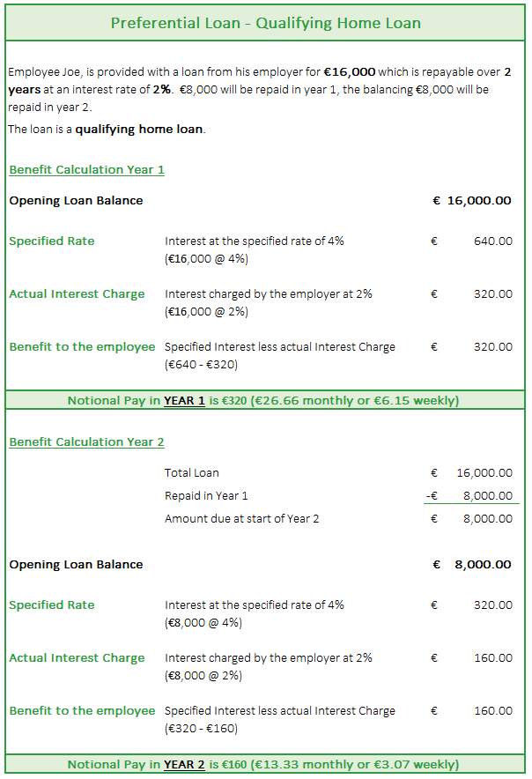Select the Year 1 €320.00 actual interest amount

(x=472, y=294)
